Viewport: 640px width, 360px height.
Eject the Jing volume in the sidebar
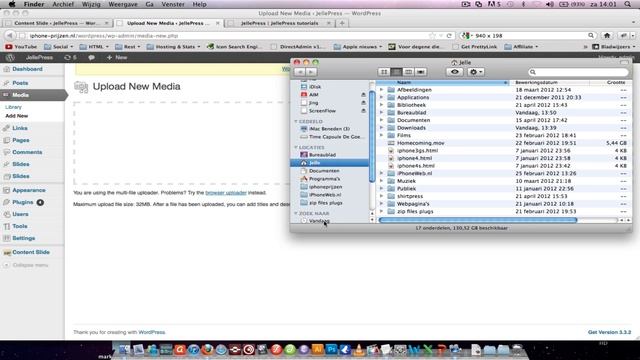[363, 103]
